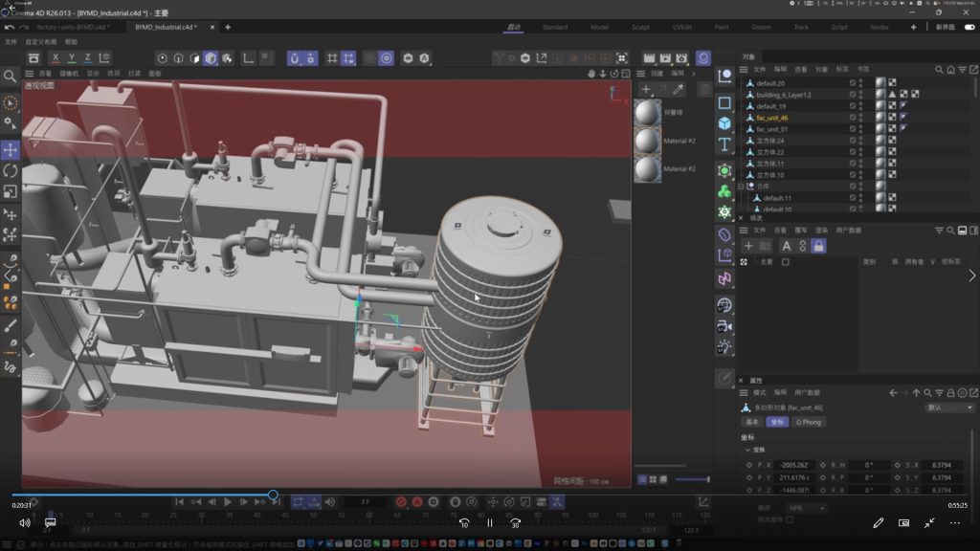Click the eyedropper icon in material manager
Viewport: 980px width, 551px height.
[679, 89]
